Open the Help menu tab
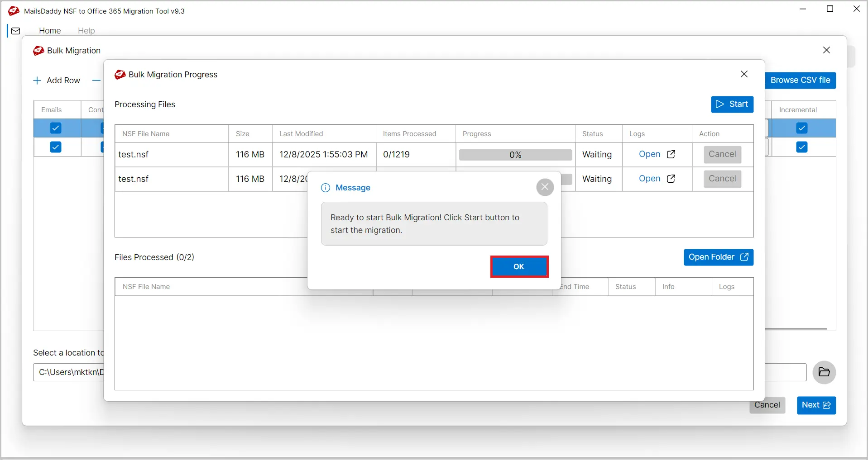This screenshot has height=460, width=868. [86, 31]
